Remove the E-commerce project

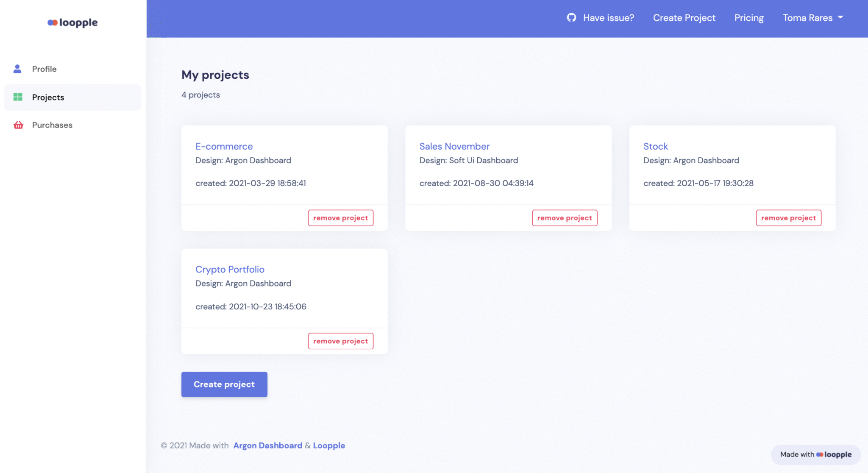[x=340, y=217]
